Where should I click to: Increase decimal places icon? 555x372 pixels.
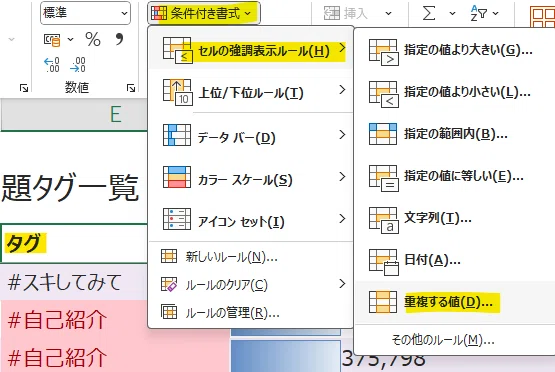pos(52,64)
